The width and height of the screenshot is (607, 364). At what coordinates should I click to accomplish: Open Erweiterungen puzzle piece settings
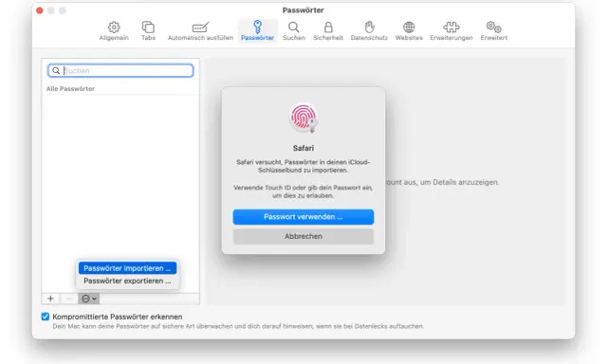451,30
